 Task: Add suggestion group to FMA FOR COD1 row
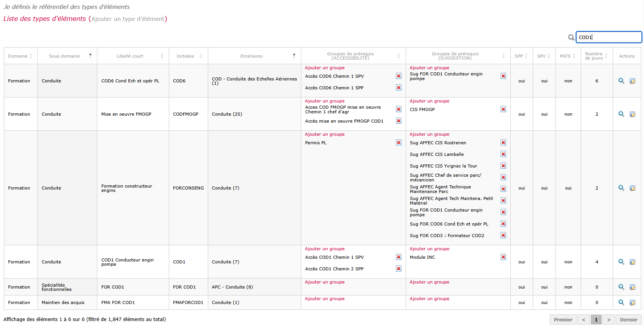pos(430,299)
